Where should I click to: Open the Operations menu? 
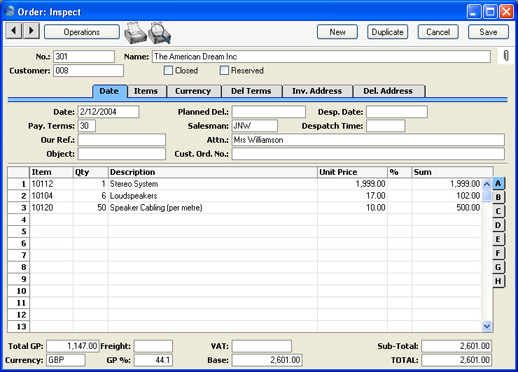pyautogui.click(x=82, y=32)
